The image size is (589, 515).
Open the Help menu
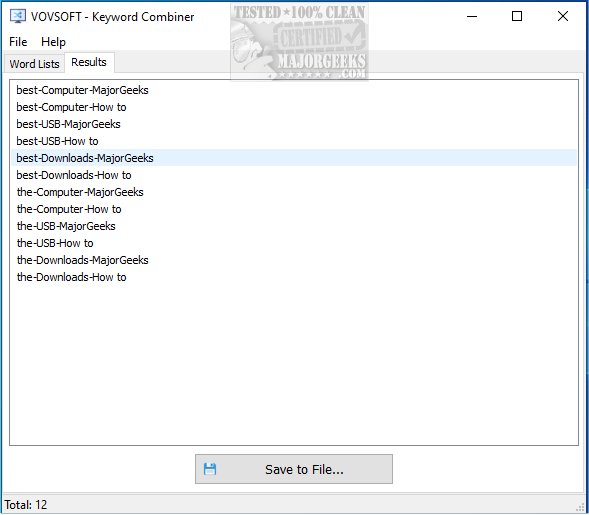(x=53, y=42)
